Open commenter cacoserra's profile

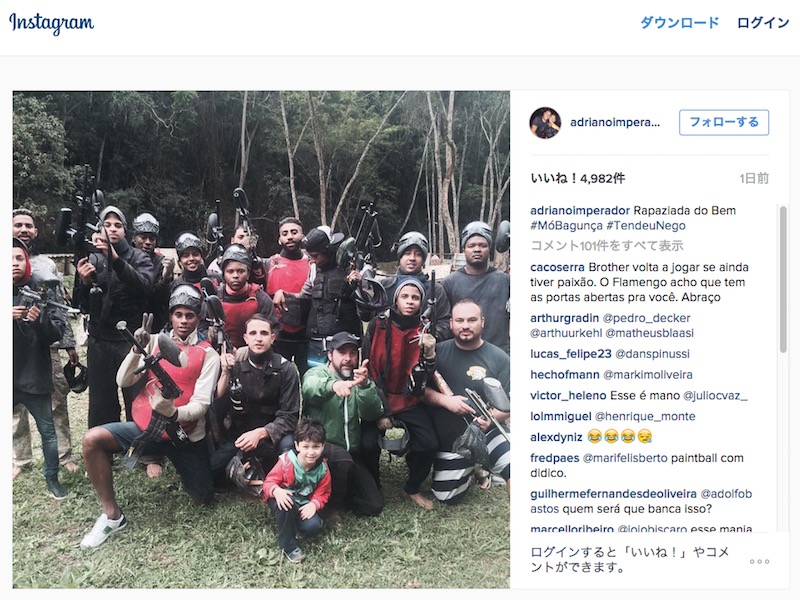(x=557, y=267)
